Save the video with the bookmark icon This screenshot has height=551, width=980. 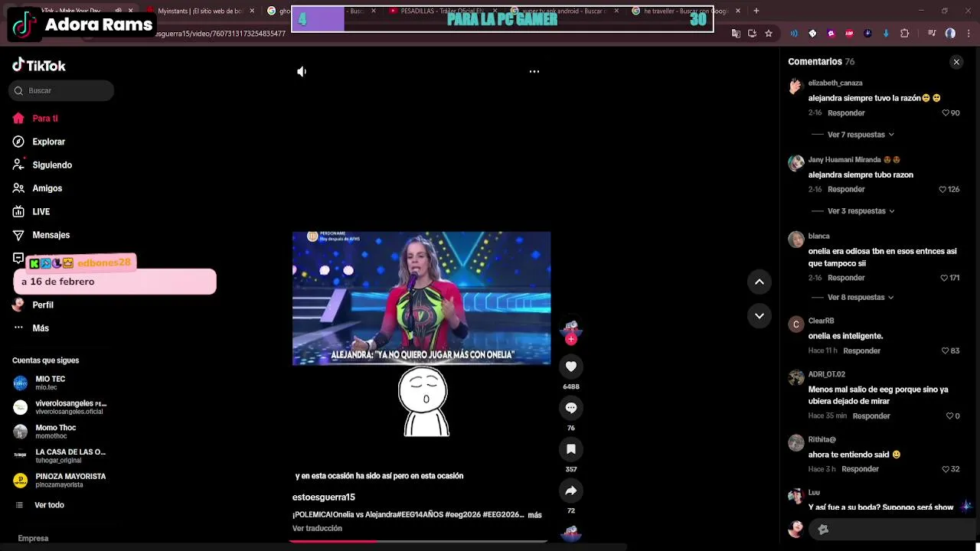571,449
